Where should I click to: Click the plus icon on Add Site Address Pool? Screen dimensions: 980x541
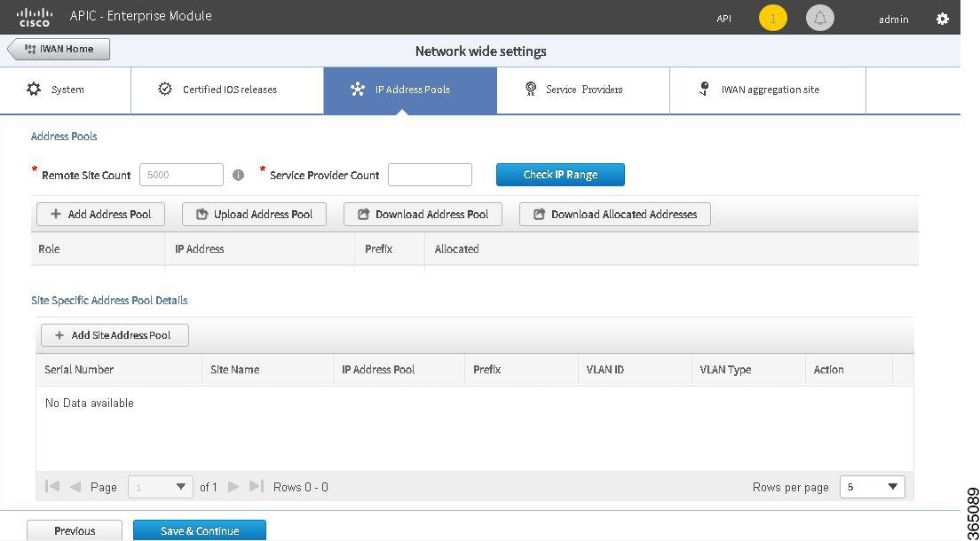click(59, 335)
